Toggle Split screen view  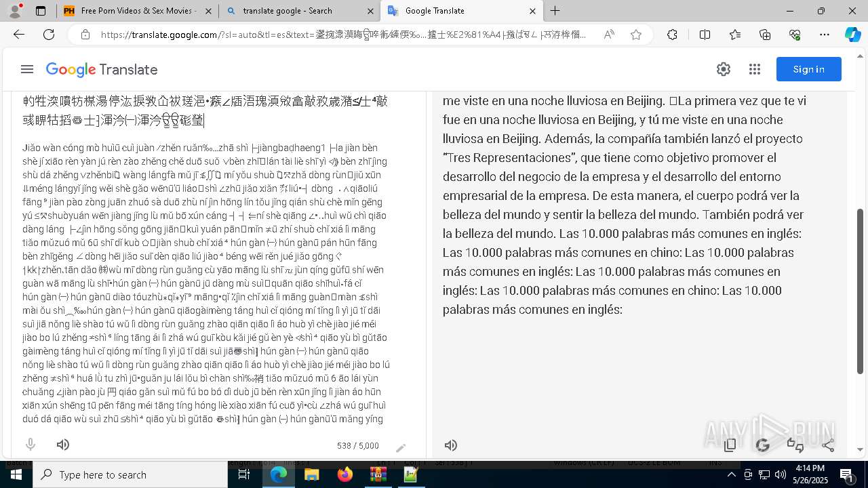coord(705,35)
